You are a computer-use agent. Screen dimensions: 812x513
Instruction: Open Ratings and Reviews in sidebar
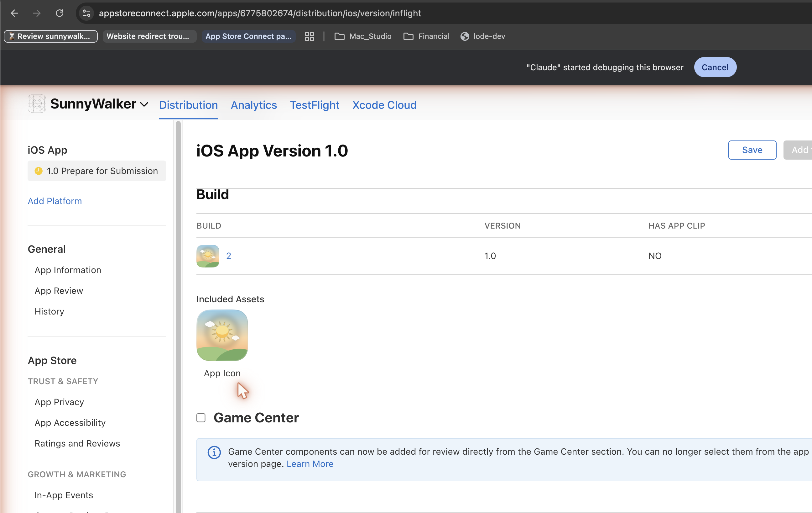[77, 443]
